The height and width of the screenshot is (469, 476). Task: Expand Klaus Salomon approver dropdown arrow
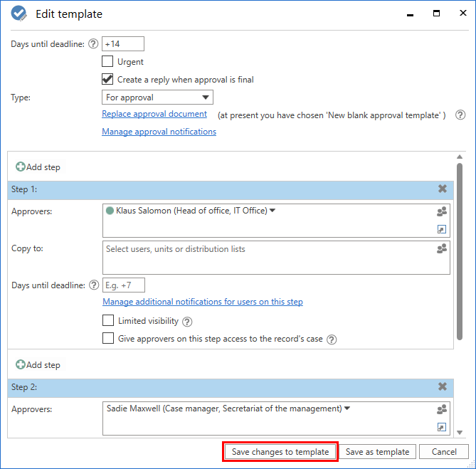tap(273, 210)
